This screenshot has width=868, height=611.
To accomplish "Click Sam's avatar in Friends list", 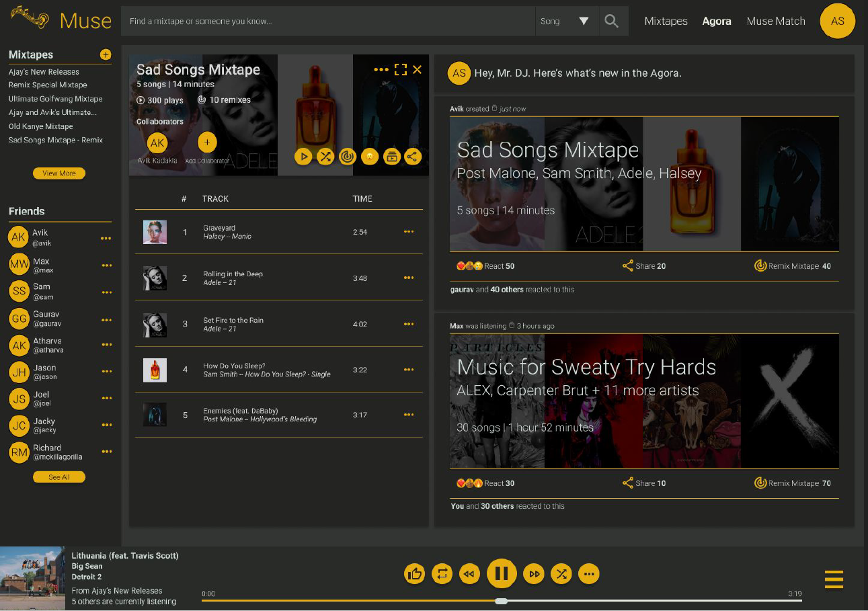I will tap(19, 291).
